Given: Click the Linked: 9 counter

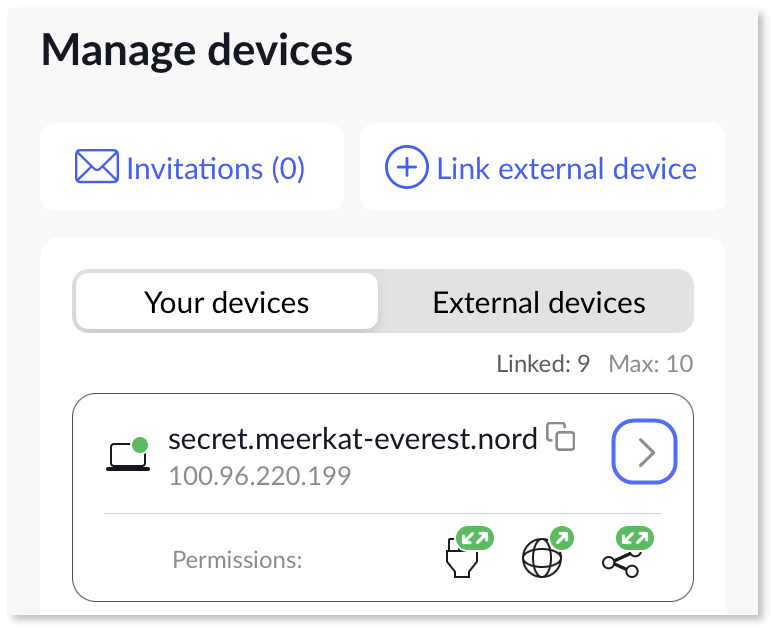Looking at the screenshot, I should click(542, 364).
